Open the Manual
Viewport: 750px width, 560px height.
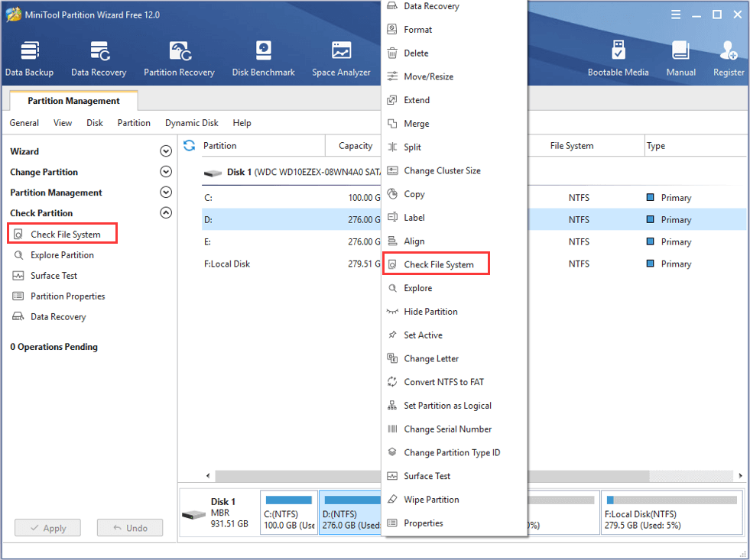pos(680,58)
